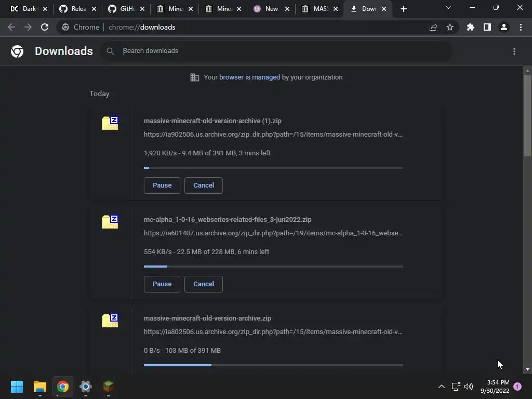The image size is (532, 399).
Task: Open the Minecraft grass block taskbar icon
Action: (108, 387)
